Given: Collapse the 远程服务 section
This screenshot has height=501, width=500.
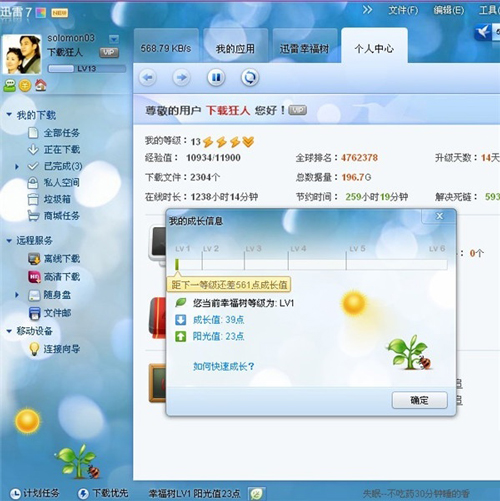Looking at the screenshot, I should [x=9, y=240].
